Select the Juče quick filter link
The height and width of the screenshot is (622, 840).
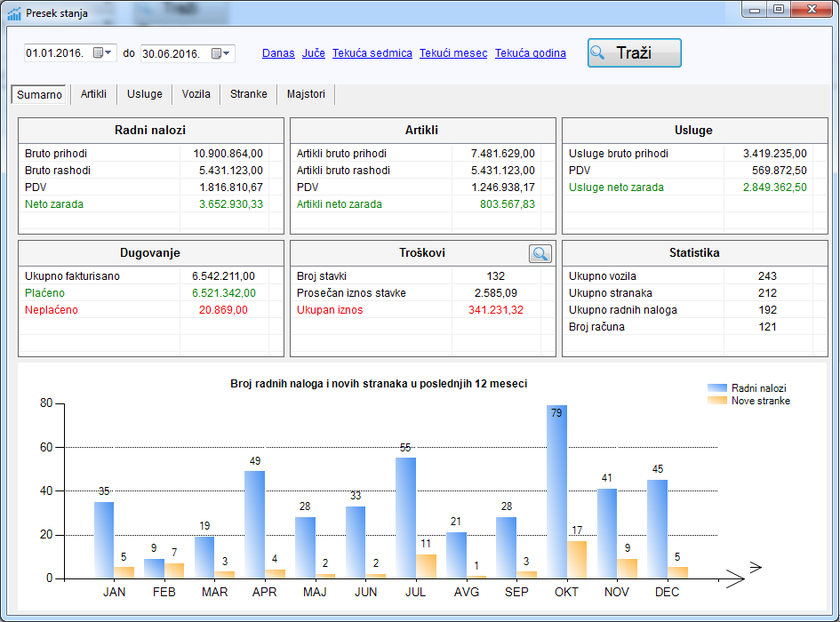pyautogui.click(x=314, y=53)
